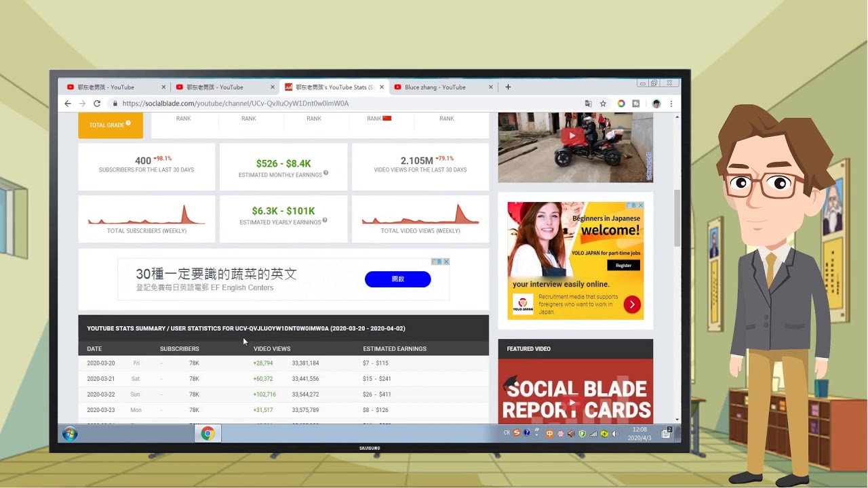Click Register button in YOLO JAPAN ad

tap(623, 266)
